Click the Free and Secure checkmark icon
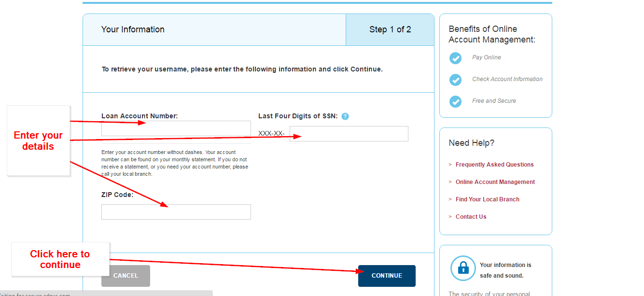Image resolution: width=644 pixels, height=296 pixels. (455, 101)
